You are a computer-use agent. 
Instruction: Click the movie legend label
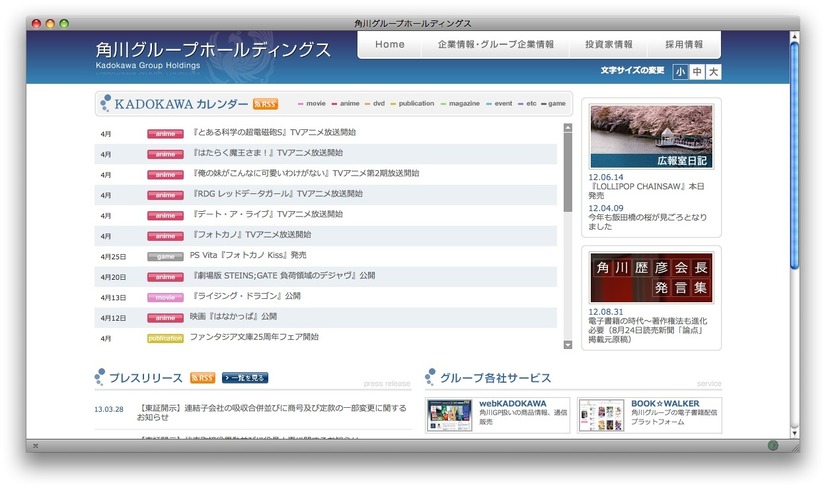tap(316, 103)
